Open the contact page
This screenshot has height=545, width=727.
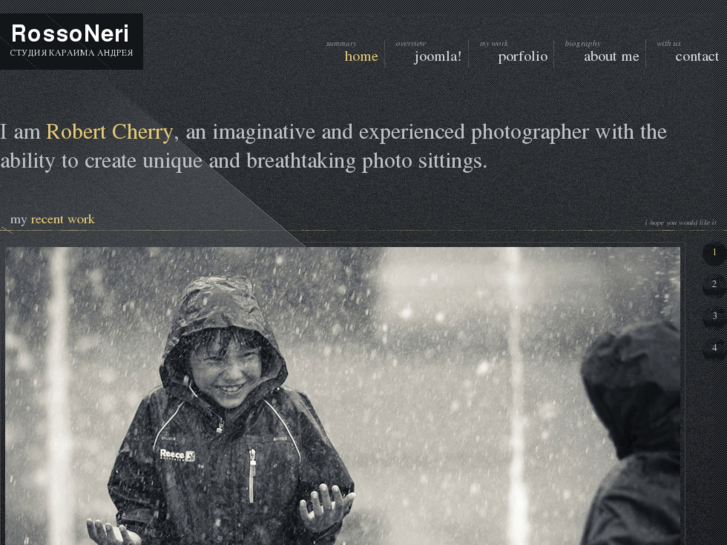coord(697,57)
